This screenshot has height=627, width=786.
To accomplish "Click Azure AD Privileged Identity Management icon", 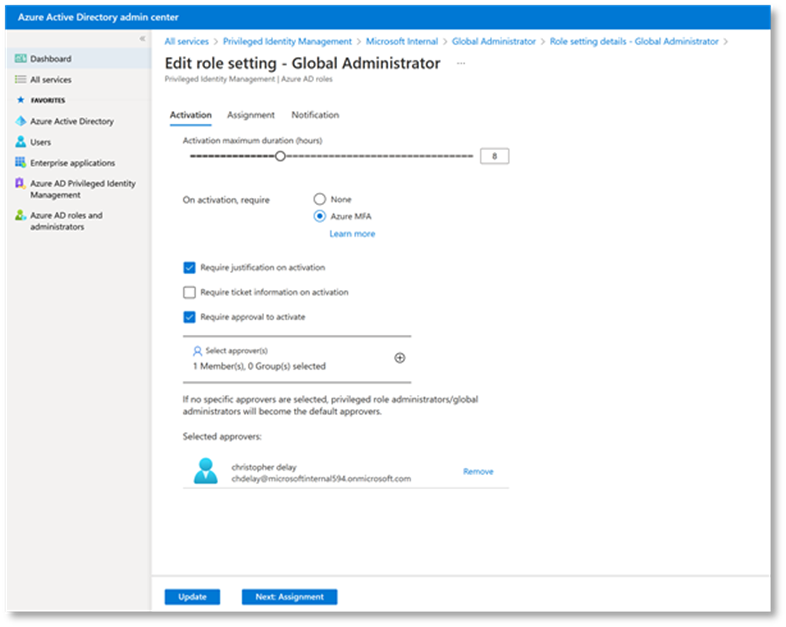I will pyautogui.click(x=20, y=184).
